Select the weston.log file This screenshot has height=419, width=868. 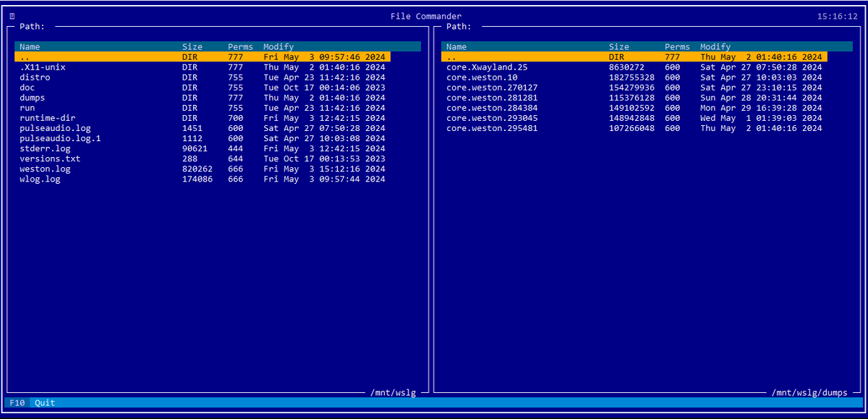[203, 169]
